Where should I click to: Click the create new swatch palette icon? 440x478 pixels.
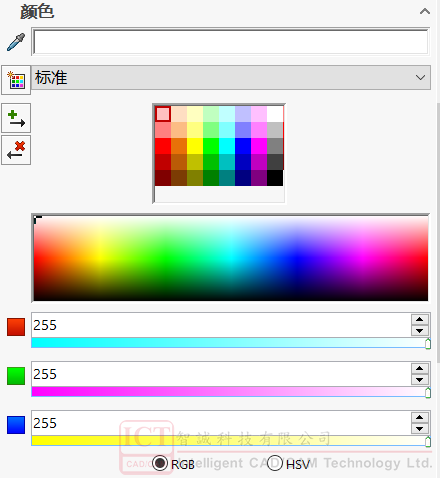coord(16,80)
